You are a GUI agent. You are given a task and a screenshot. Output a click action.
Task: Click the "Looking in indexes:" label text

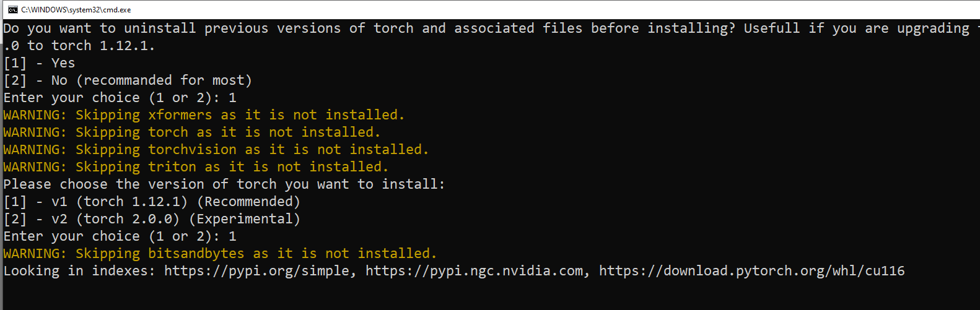pos(79,271)
